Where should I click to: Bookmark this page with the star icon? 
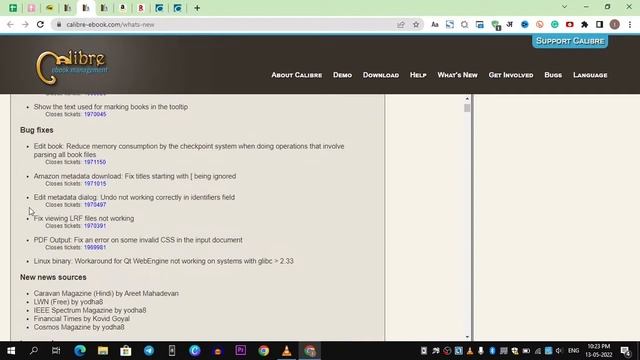(x=416, y=24)
